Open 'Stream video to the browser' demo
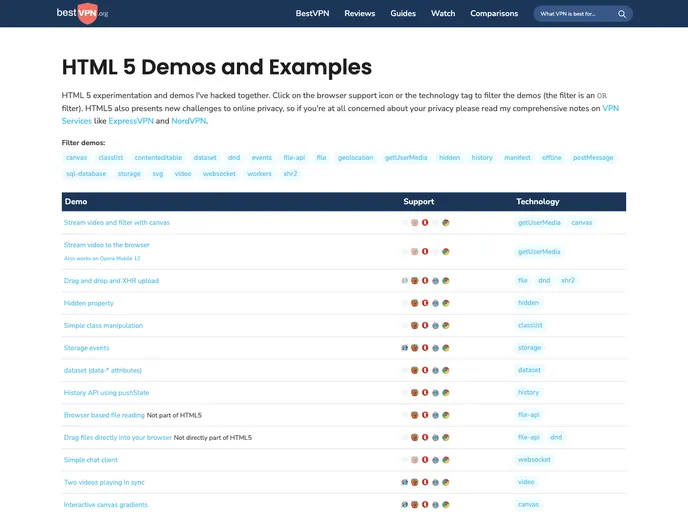The height and width of the screenshot is (512, 688). tap(107, 245)
